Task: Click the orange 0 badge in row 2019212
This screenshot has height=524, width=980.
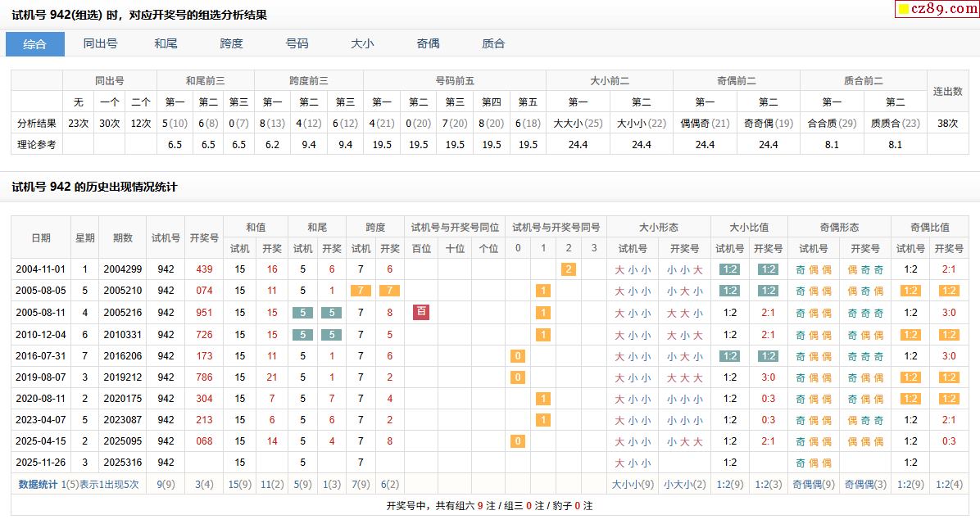Action: tap(517, 377)
